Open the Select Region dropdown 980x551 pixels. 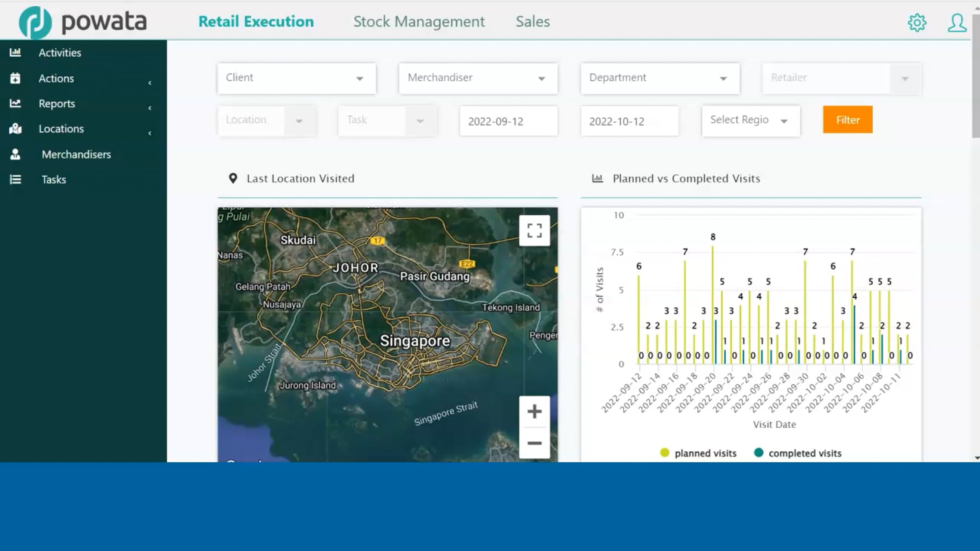(751, 120)
